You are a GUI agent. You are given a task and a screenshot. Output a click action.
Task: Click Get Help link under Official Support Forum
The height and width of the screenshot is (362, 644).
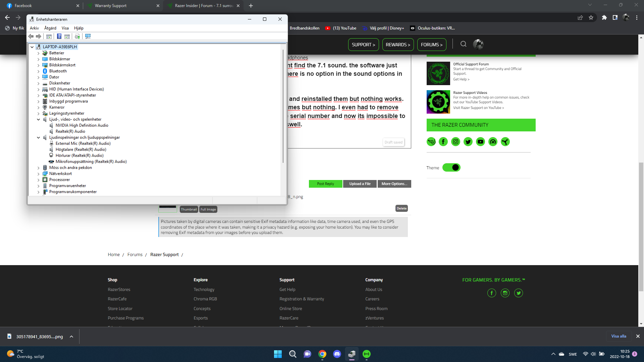(x=461, y=79)
